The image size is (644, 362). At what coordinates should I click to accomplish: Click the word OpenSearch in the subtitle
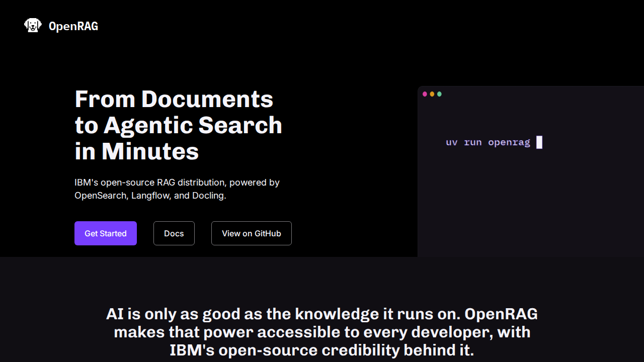click(x=100, y=196)
